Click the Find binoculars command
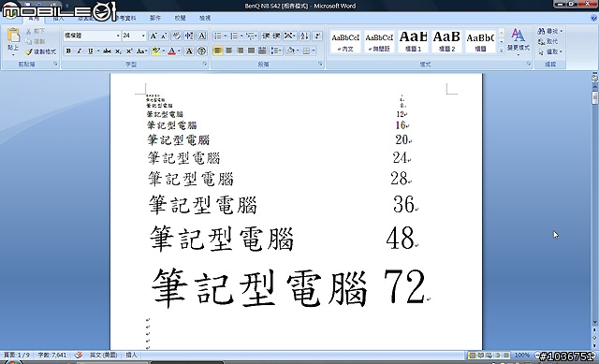The image size is (599, 364). pyautogui.click(x=549, y=31)
